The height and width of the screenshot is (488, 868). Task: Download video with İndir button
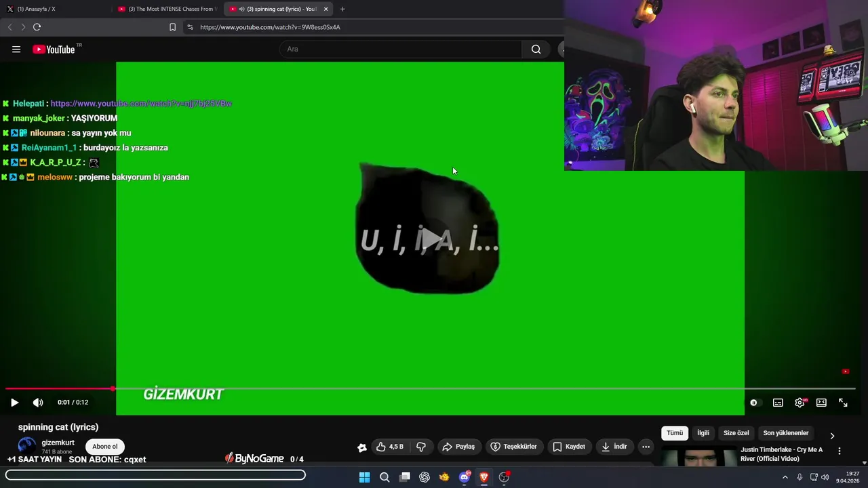(614, 447)
